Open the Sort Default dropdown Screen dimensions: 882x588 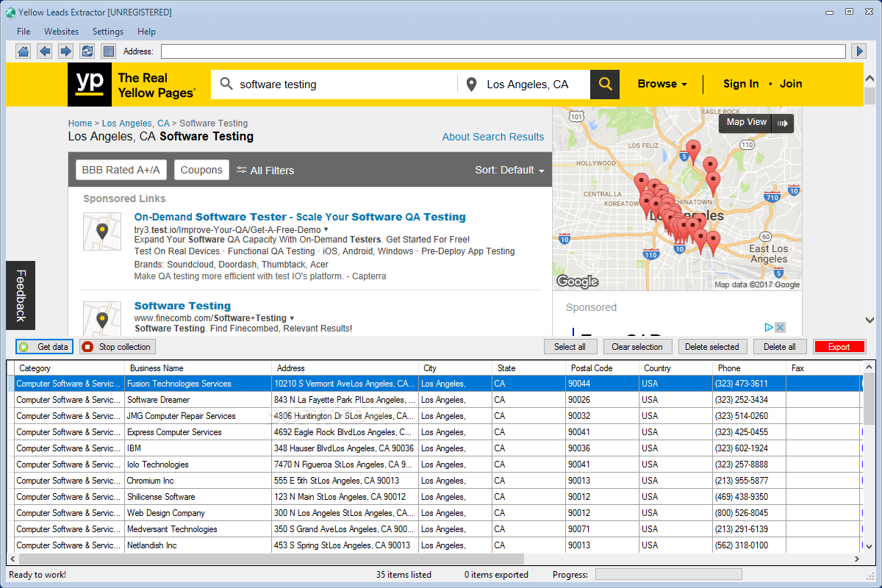(x=509, y=170)
